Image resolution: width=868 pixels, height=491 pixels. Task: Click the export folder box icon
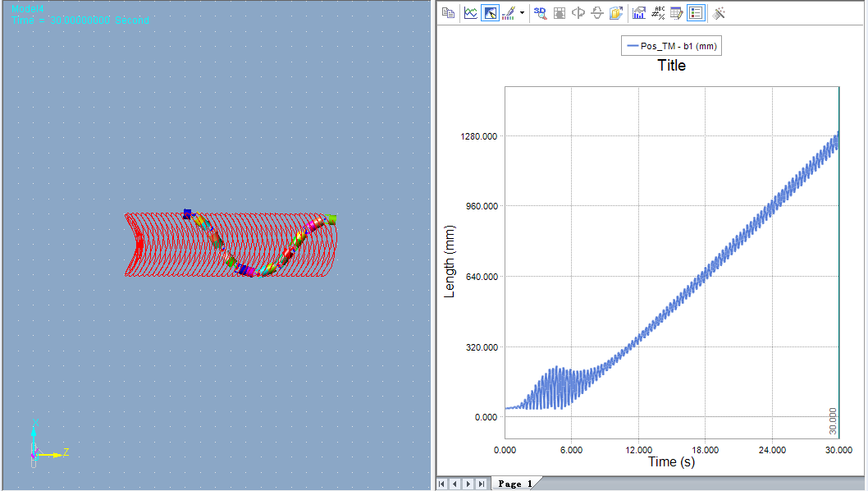coord(616,13)
